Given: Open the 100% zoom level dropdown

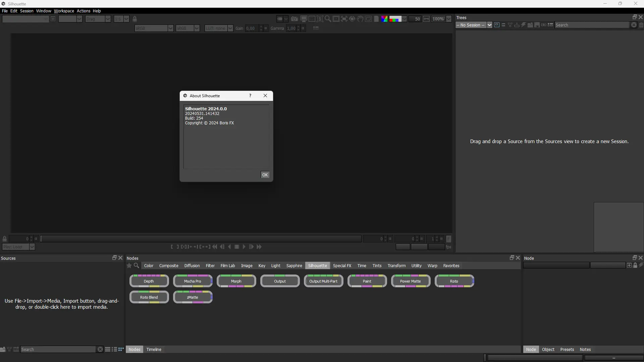Looking at the screenshot, I should pos(449,19).
